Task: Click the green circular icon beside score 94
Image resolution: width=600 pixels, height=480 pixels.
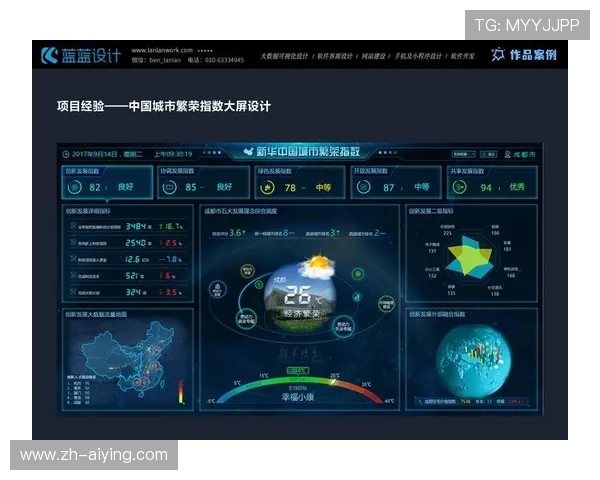Action: point(459,187)
